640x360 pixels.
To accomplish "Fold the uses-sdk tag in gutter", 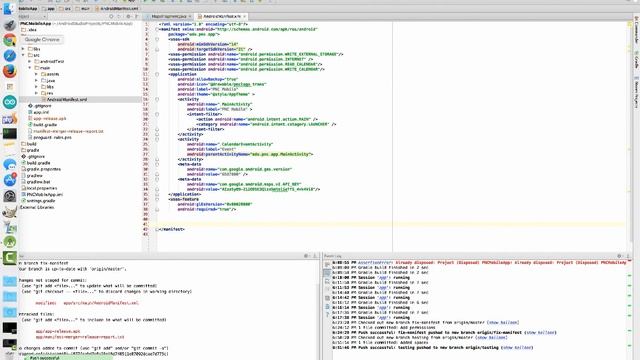I will click(x=157, y=39).
